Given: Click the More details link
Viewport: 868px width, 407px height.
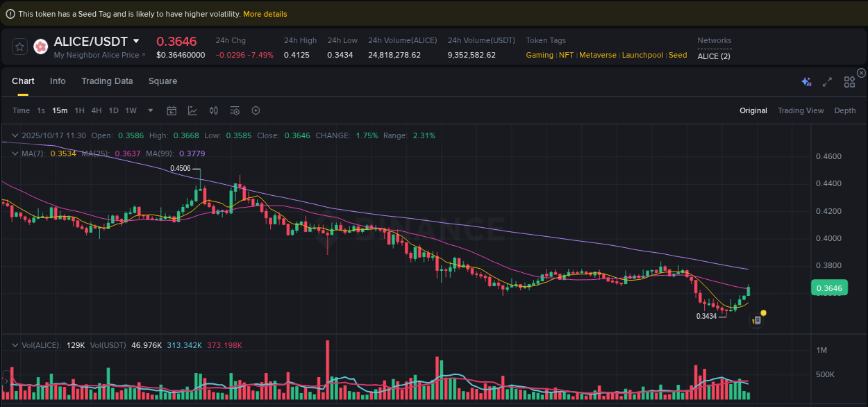Looking at the screenshot, I should pos(265,13).
